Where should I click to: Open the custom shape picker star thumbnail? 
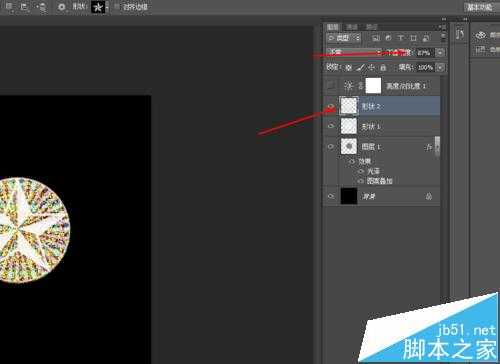tap(98, 7)
